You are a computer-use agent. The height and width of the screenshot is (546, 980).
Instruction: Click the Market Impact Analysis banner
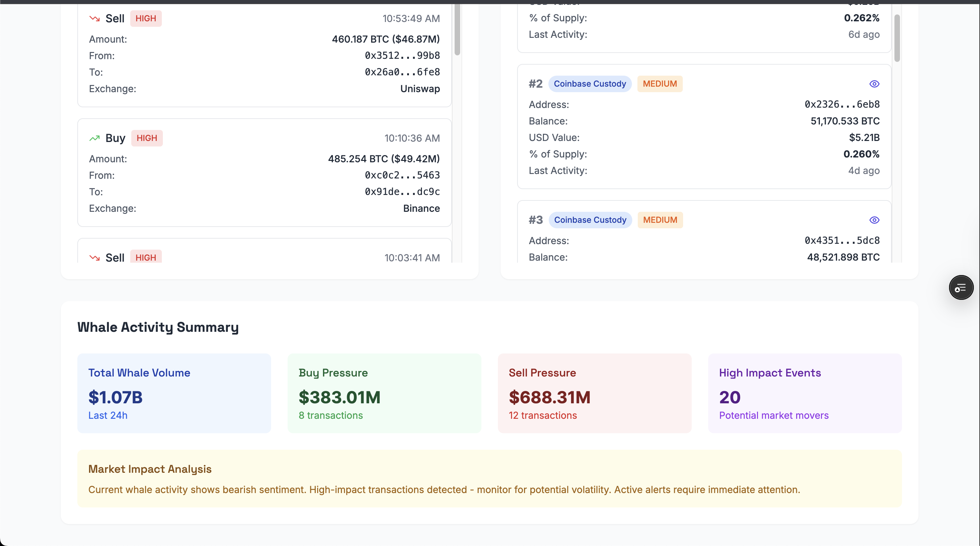click(x=489, y=479)
